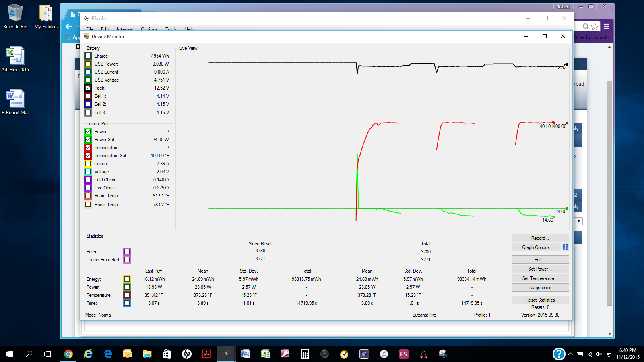Expand the hidden system tray icons chevron
Screen dimensions: 644x362
pos(570,354)
